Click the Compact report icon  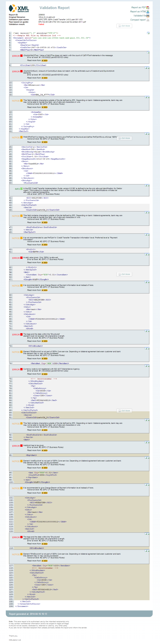(148, 20)
